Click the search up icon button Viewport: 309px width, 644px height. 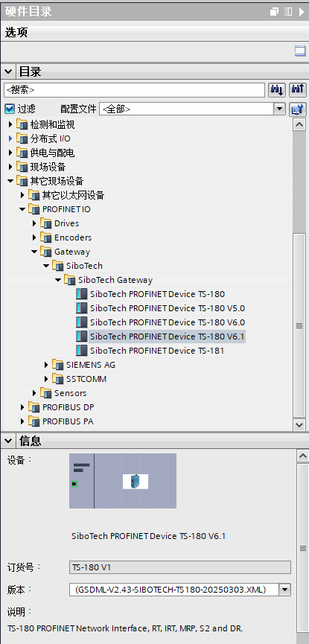(298, 89)
